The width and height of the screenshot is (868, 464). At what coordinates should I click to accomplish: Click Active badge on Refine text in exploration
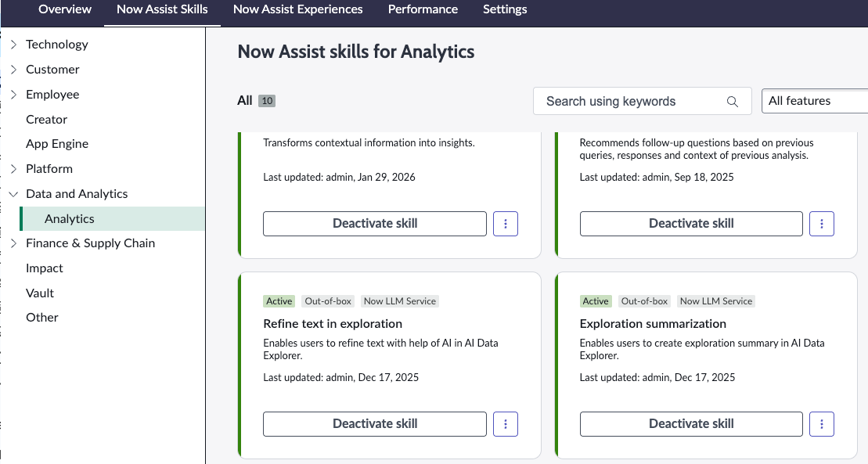[x=279, y=301]
